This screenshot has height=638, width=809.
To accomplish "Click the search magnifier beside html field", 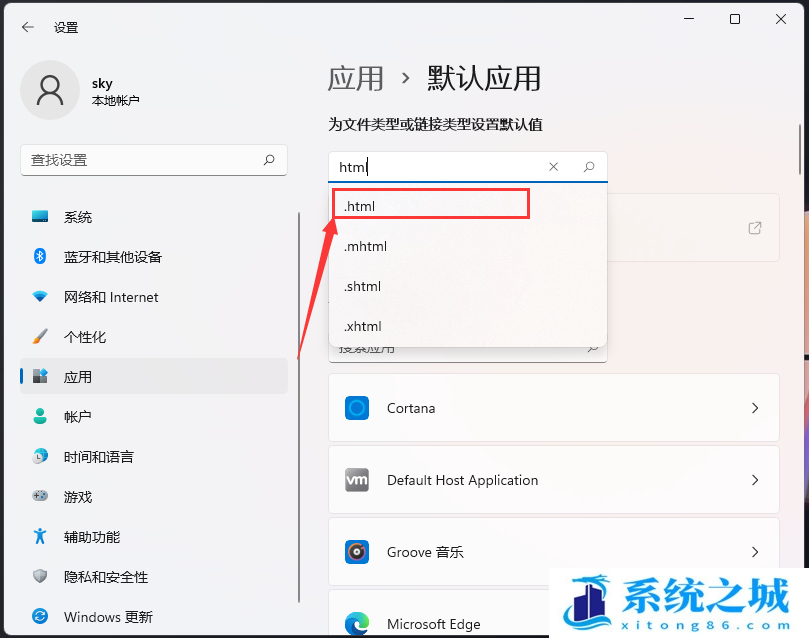I will click(589, 167).
